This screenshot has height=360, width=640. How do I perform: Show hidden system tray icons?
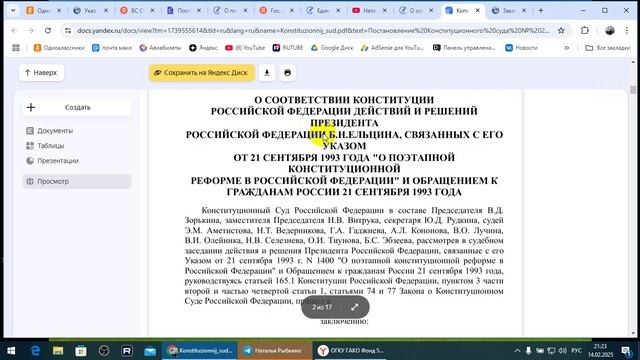[517, 351]
